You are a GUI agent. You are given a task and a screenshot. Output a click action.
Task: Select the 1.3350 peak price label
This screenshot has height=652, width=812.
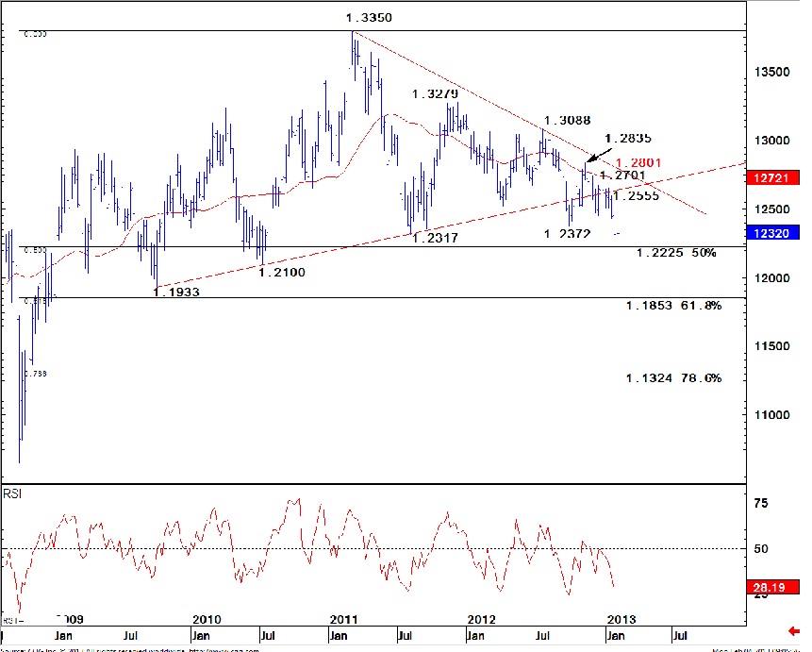point(369,18)
